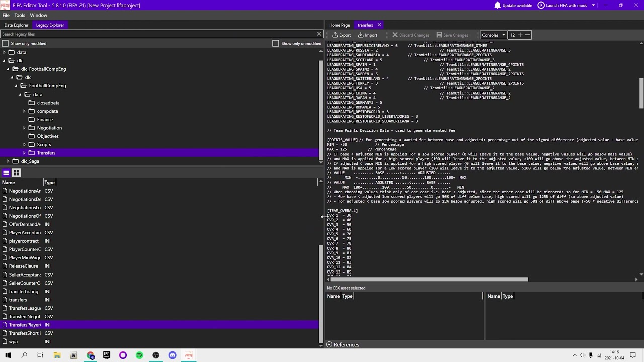Select the transfers document tab

point(365,25)
